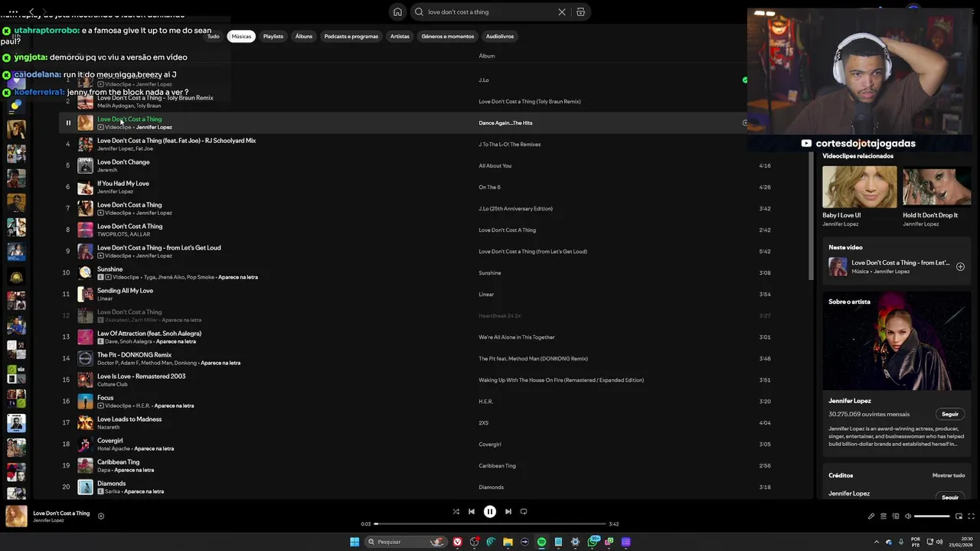Image resolution: width=980 pixels, height=551 pixels.
Task: Open Vivaldi browser from taskbar
Action: click(x=457, y=542)
